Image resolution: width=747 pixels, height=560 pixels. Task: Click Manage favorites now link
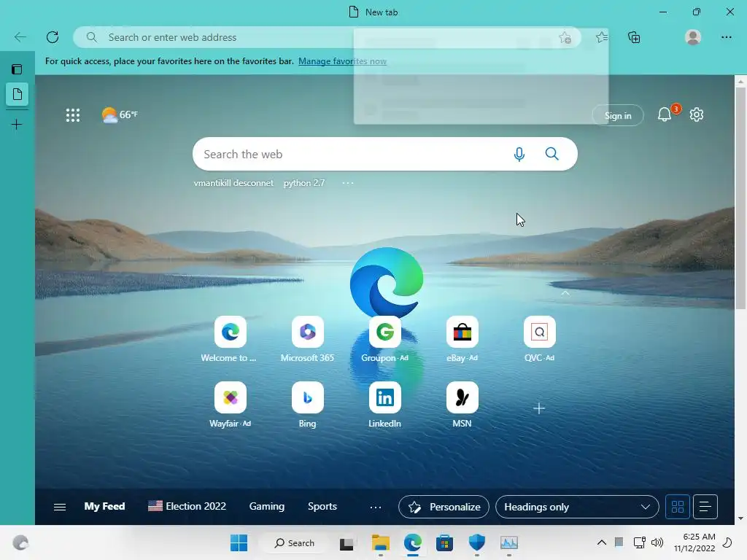(342, 61)
